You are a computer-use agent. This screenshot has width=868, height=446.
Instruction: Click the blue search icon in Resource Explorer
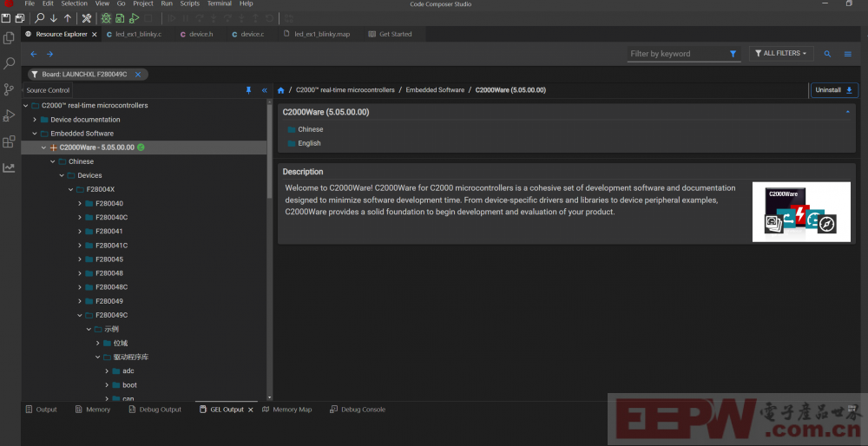click(827, 54)
